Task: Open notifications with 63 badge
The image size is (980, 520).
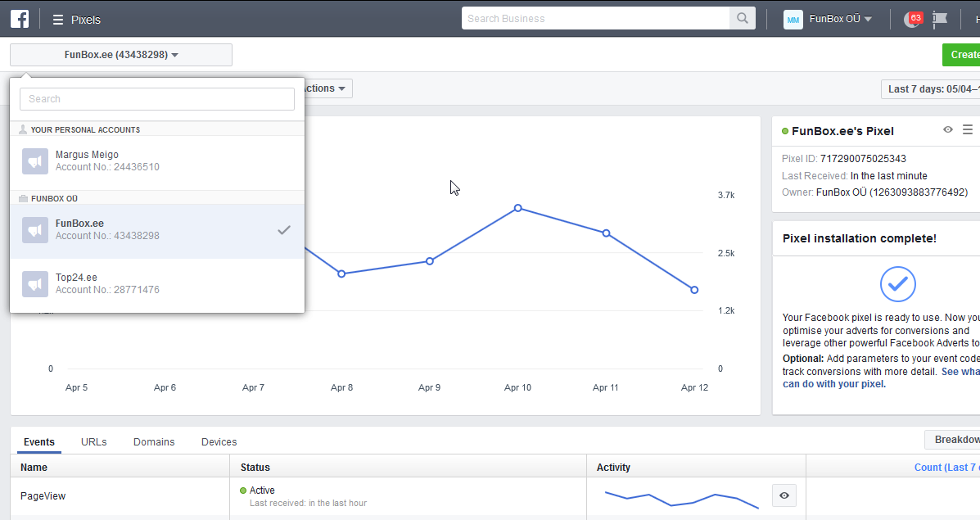Action: 913,19
